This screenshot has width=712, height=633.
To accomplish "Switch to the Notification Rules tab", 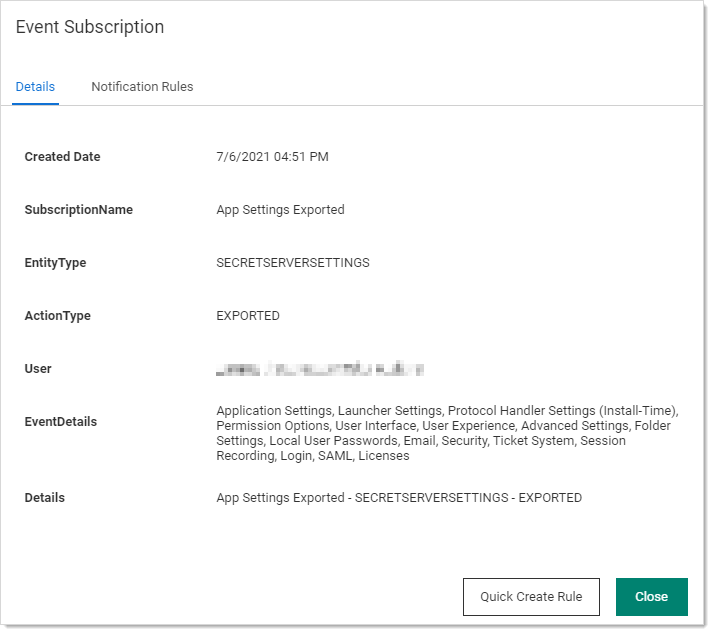I will click(x=142, y=87).
